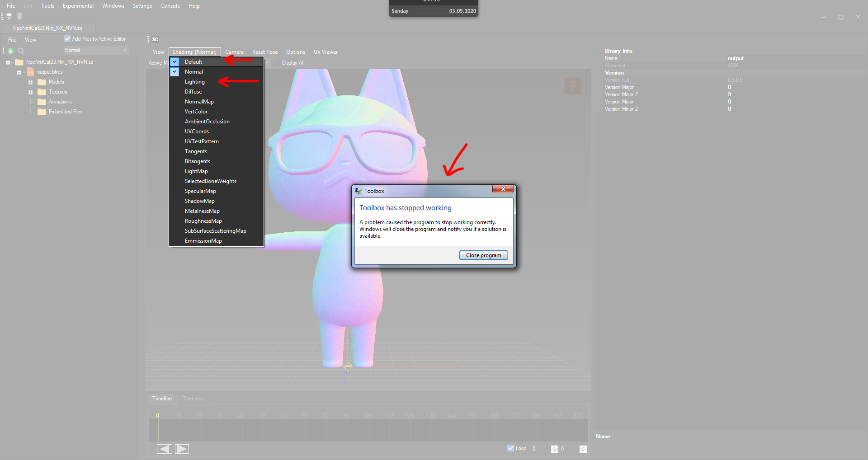
Task: Open the Windows menu
Action: pos(113,6)
